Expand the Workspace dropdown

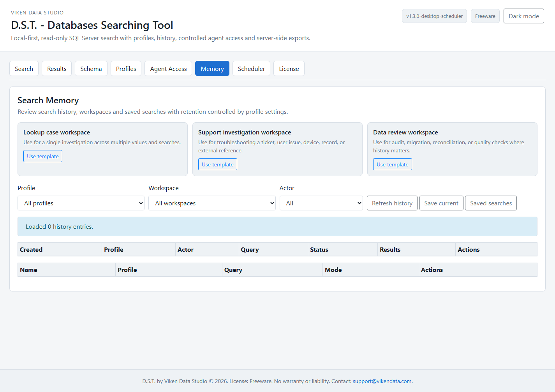point(212,203)
